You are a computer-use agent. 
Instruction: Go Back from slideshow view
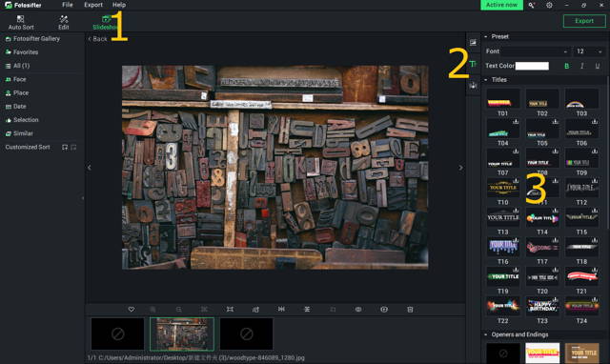point(97,39)
